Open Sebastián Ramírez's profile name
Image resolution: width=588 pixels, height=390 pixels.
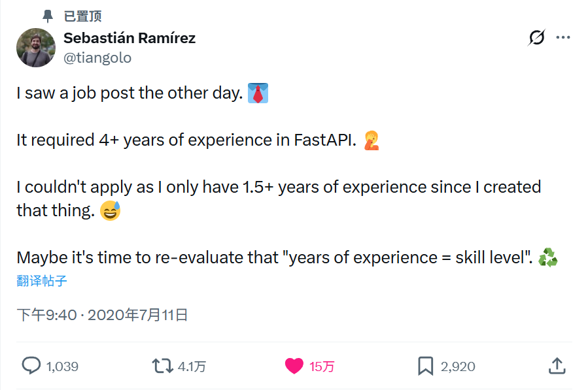point(130,39)
